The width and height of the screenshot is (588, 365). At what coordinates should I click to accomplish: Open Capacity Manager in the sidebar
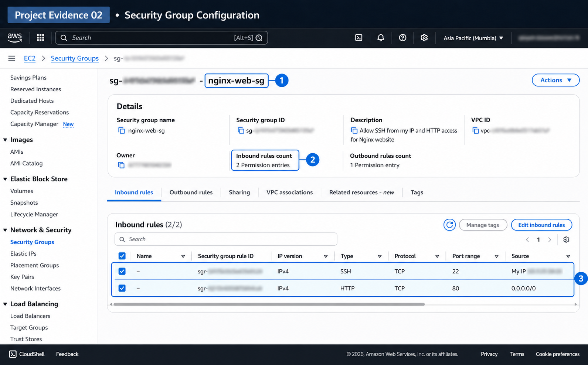34,124
